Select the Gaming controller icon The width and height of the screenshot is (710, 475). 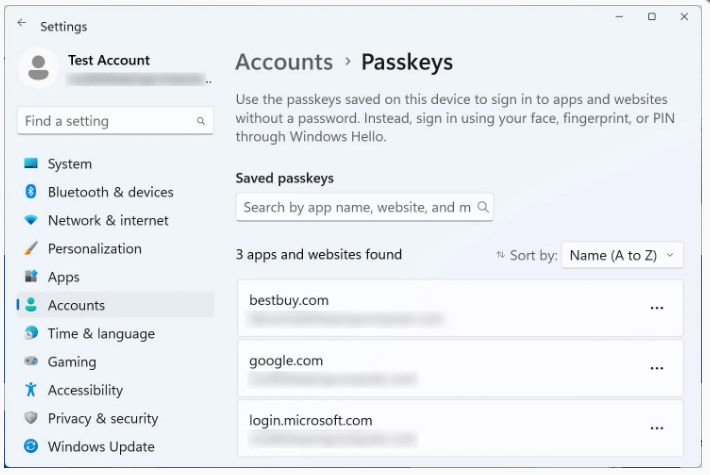31,361
